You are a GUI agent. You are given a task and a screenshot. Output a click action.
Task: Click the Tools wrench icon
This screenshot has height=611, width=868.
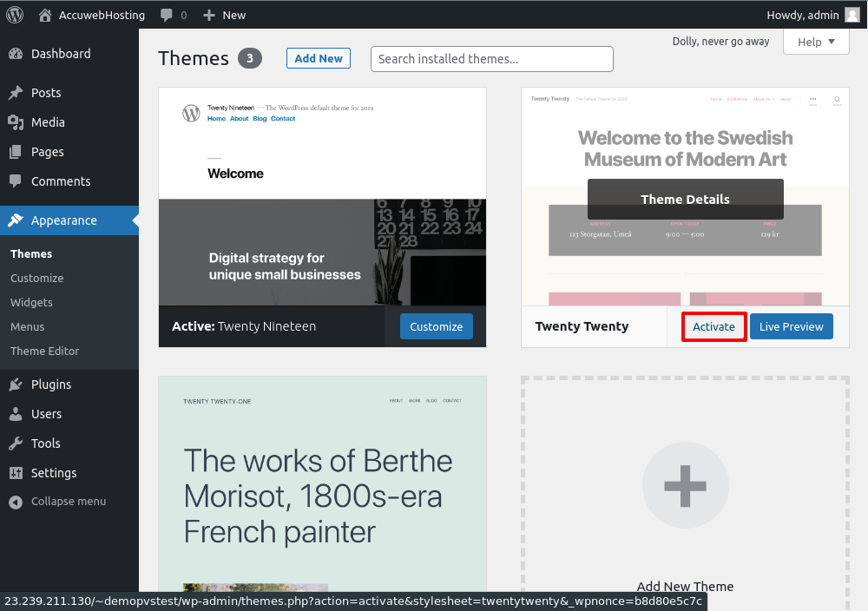pos(16,443)
